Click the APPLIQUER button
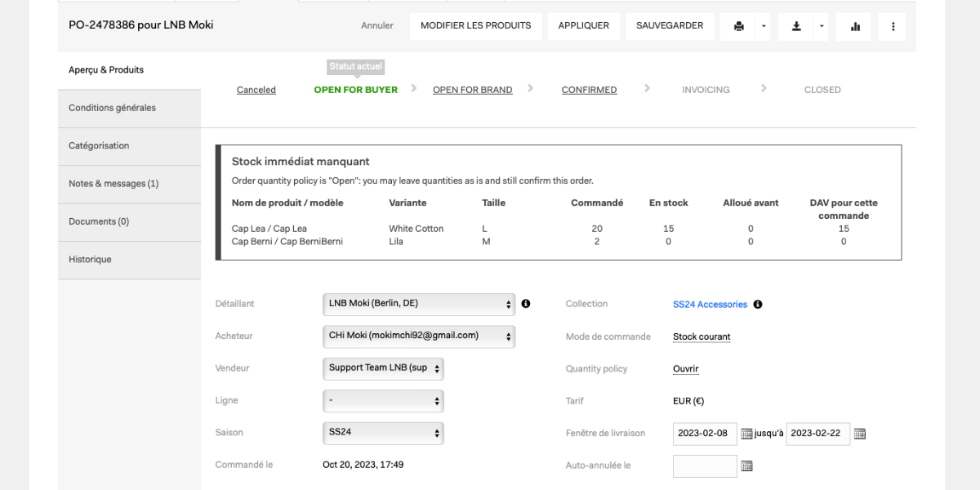Viewport: 980px width, 490px height. [584, 26]
